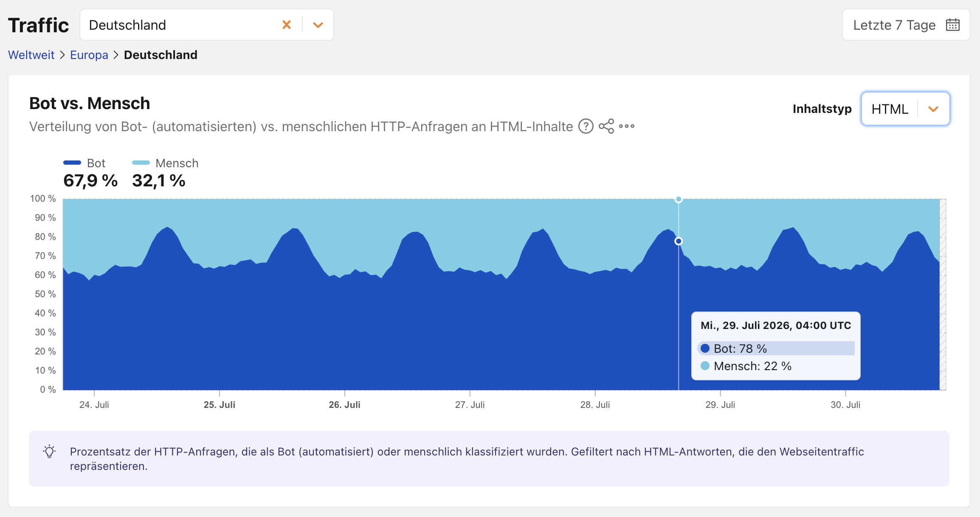980x517 pixels.
Task: Click the Letzte 7 Tage selector
Action: pos(906,25)
